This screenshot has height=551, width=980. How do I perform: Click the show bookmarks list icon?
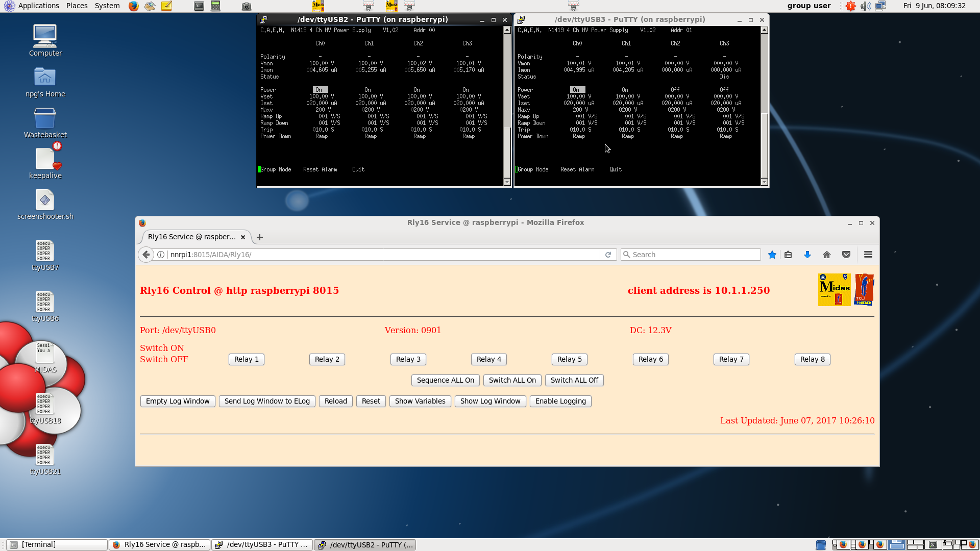(x=789, y=255)
